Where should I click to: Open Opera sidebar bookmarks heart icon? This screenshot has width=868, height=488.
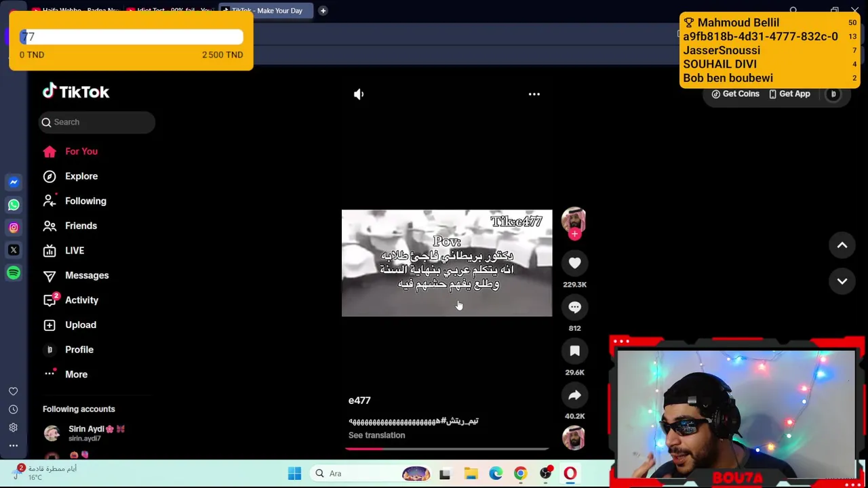13,391
